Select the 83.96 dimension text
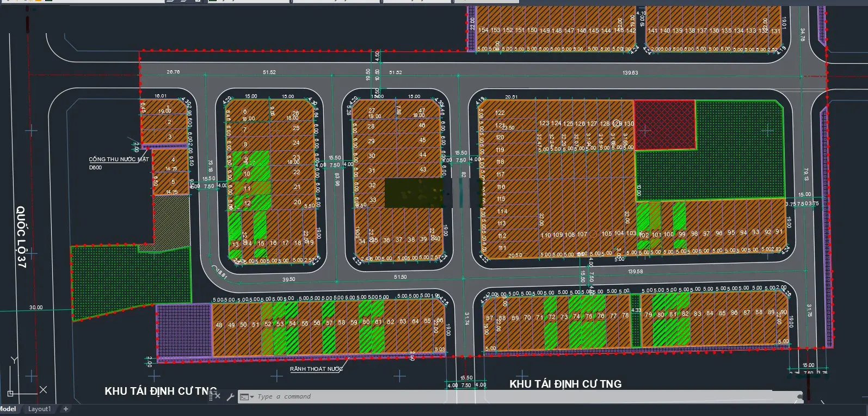Screen dimensions: 868x416 point(337,180)
